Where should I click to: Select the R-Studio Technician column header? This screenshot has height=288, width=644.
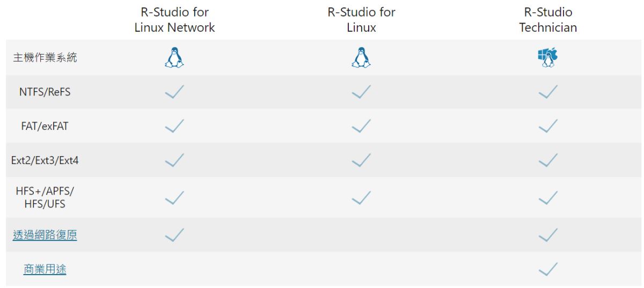pos(548,20)
